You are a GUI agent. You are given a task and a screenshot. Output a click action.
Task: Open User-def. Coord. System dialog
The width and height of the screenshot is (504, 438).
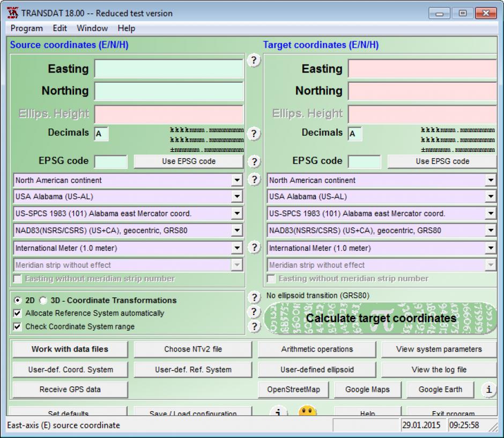pos(70,369)
